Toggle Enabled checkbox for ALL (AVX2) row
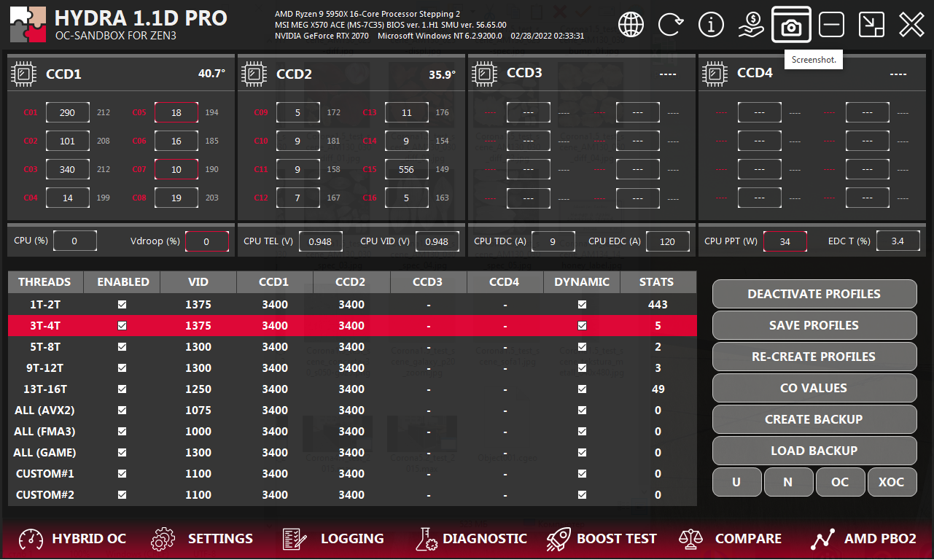Screen dimensions: 934x560 (x=122, y=411)
